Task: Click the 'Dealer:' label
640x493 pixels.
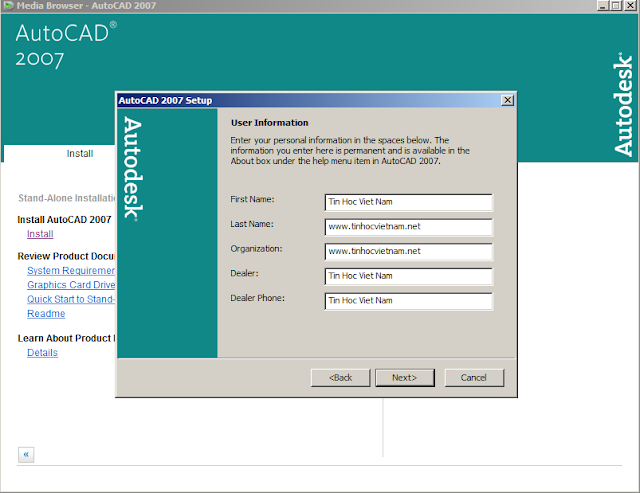Action: tap(244, 273)
